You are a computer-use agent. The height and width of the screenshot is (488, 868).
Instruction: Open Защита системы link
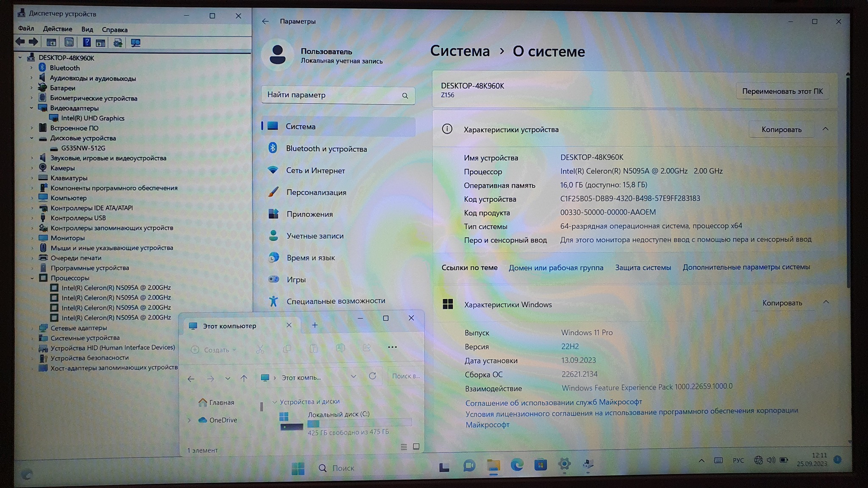(643, 268)
